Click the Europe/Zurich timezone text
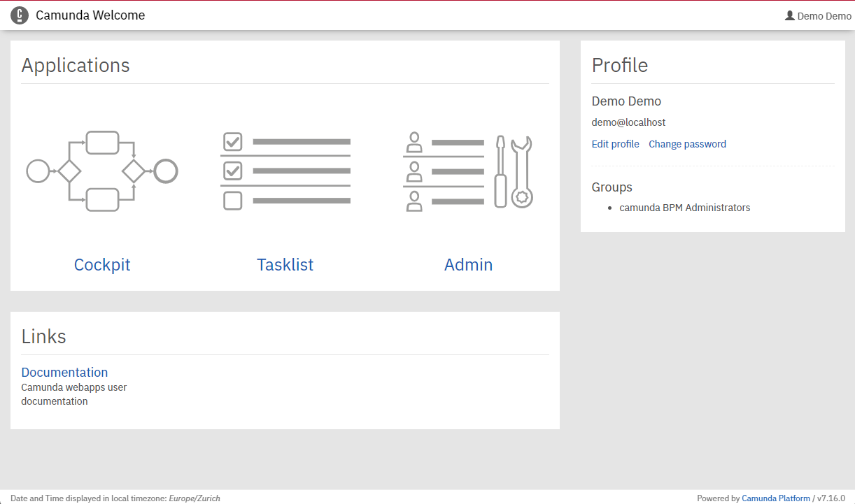Image resolution: width=855 pixels, height=504 pixels. tap(195, 498)
